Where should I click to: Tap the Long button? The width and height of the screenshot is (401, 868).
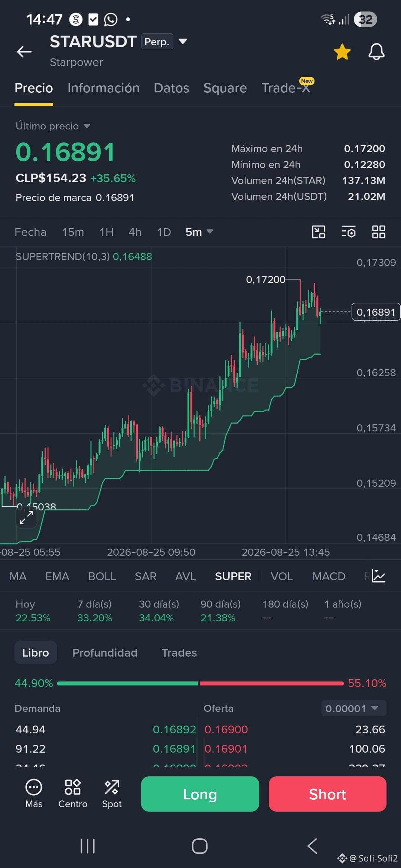(x=200, y=794)
